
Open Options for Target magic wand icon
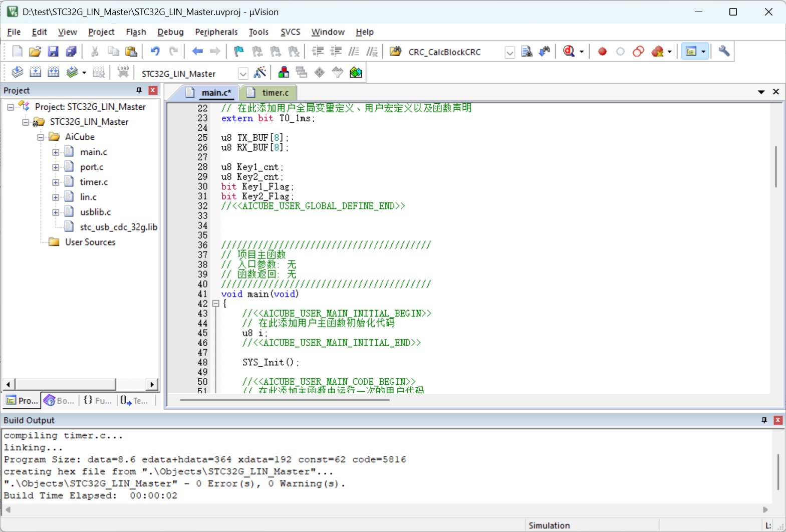point(259,73)
